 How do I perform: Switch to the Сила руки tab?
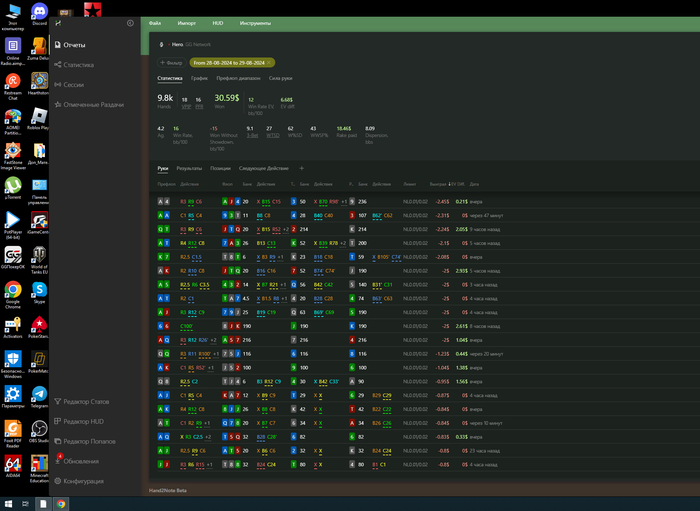point(280,78)
